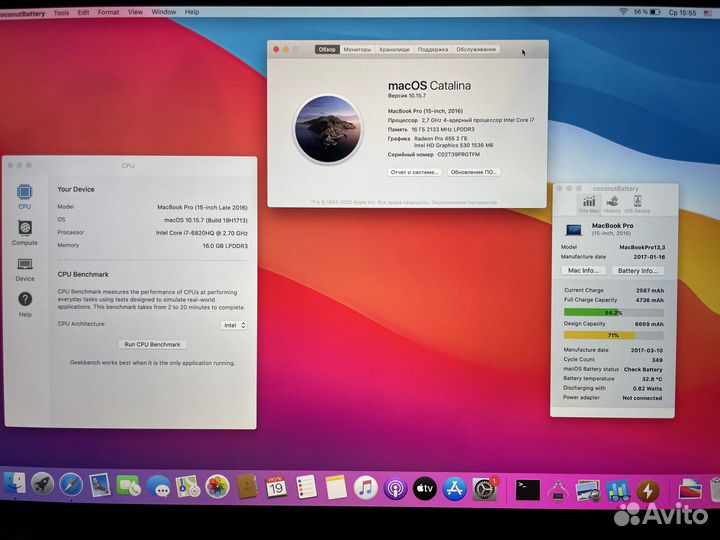720x540 pixels.
Task: Open Format menu in menu bar
Action: click(108, 12)
